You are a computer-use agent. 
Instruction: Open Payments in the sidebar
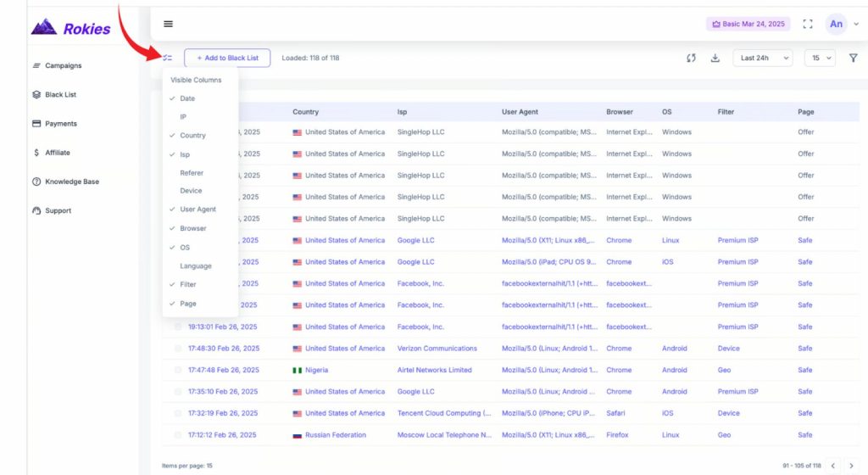[x=61, y=124]
